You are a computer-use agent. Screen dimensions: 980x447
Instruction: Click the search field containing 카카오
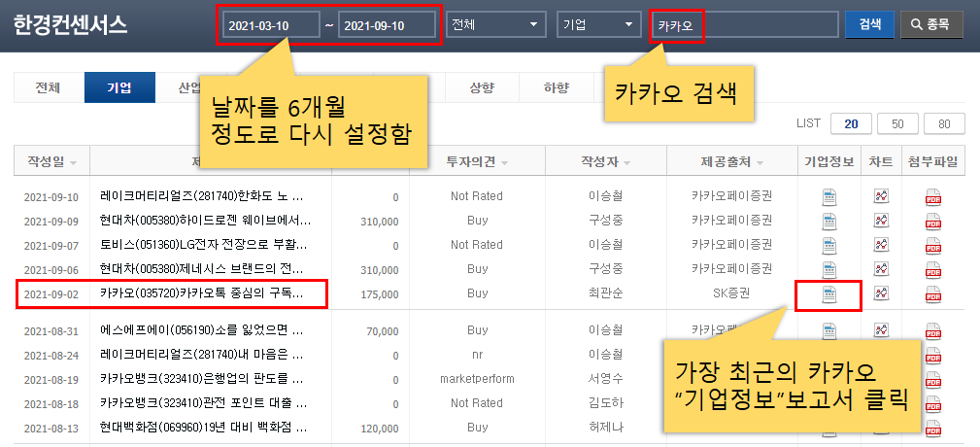744,25
